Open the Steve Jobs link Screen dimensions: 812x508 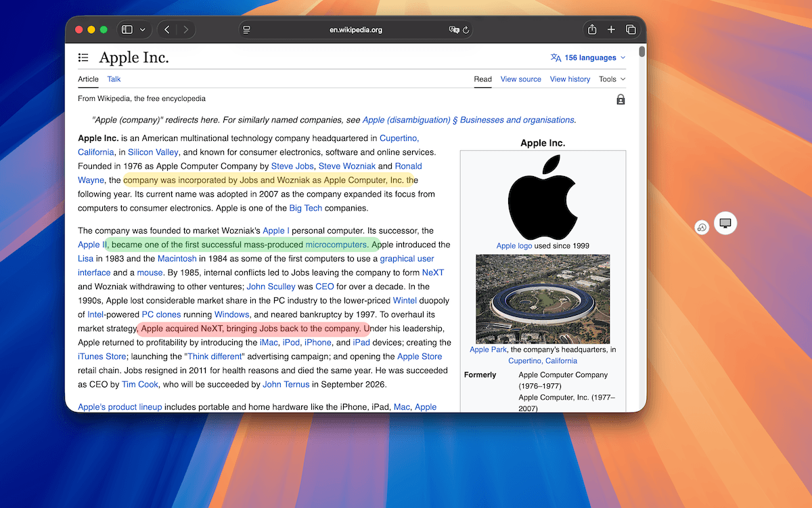pos(292,166)
